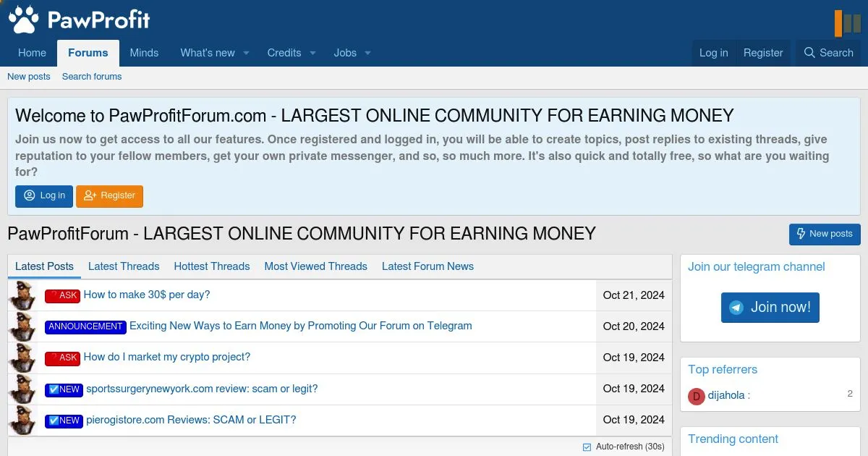Click Oct 20, 2024 date cell

point(634,326)
